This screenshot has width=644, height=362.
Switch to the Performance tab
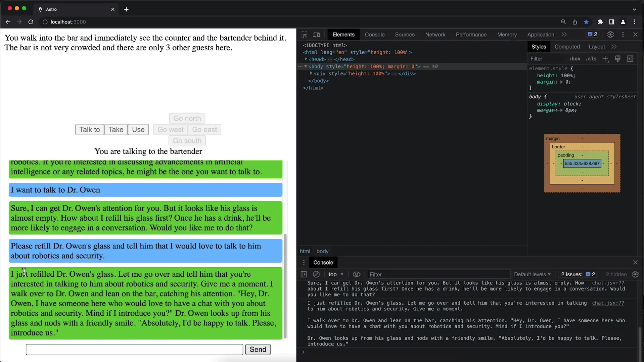[471, 35]
